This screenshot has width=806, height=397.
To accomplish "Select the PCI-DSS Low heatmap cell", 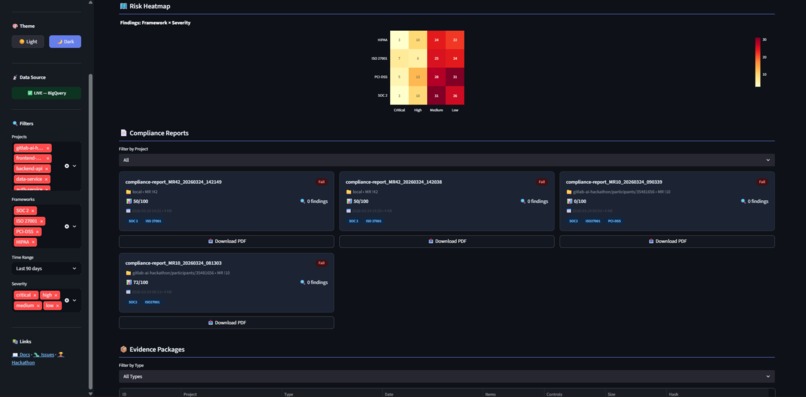I will [x=455, y=77].
